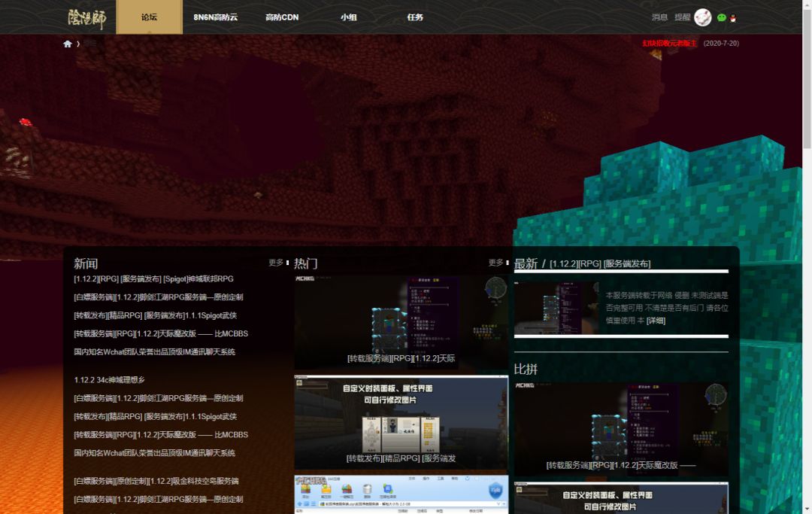Image resolution: width=812 pixels, height=514 pixels.
Task: Open the blue file-manager screenshot thumbnail in 热门
Action: coord(401,494)
